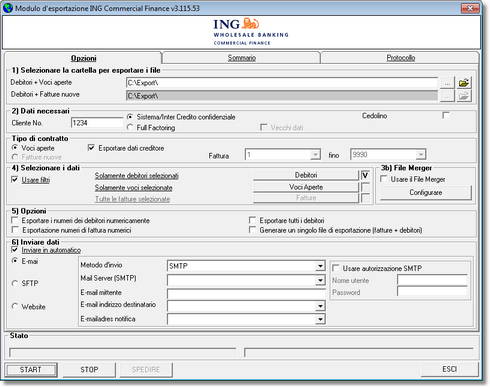Click the Voci Aperte filter button
The width and height of the screenshot is (490, 388).
[306, 187]
